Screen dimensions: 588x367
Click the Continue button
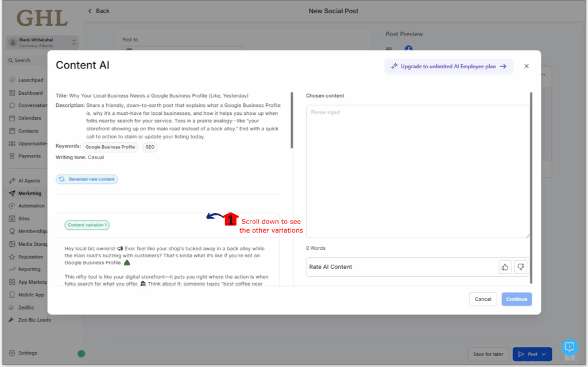pos(517,299)
